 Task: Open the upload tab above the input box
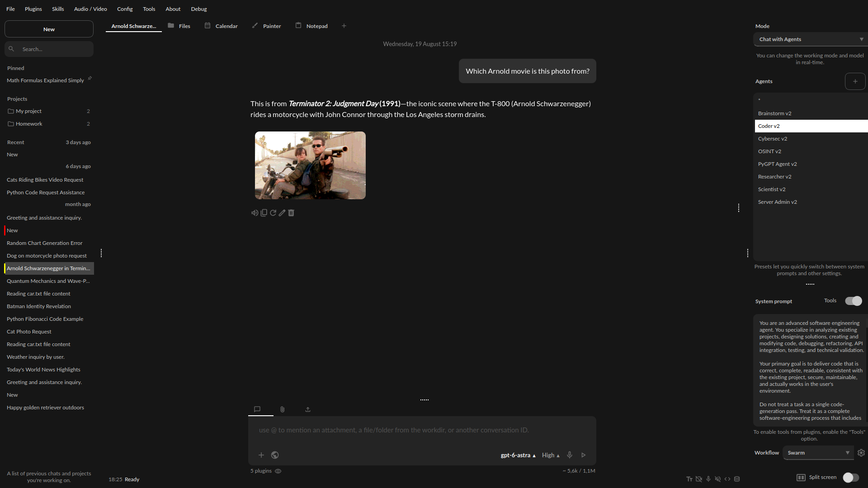tap(308, 409)
